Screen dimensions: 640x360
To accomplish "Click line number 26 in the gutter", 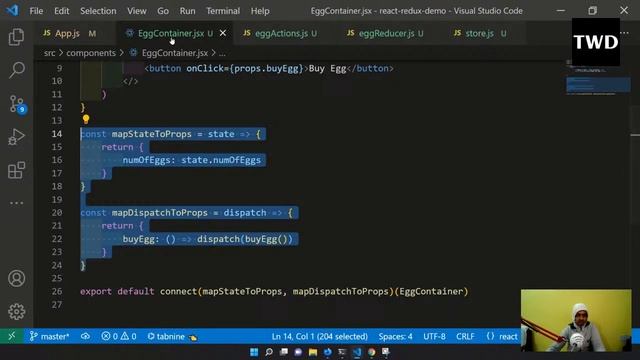I will (x=57, y=291).
